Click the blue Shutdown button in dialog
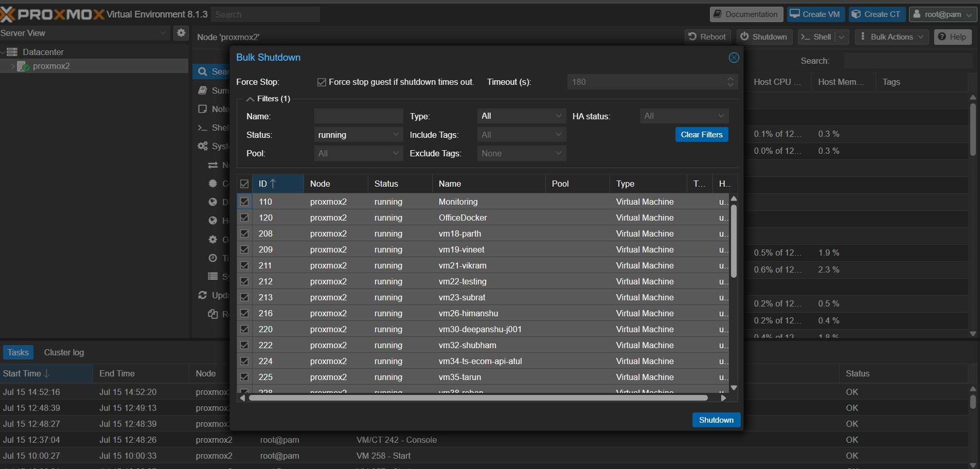 [x=716, y=420]
